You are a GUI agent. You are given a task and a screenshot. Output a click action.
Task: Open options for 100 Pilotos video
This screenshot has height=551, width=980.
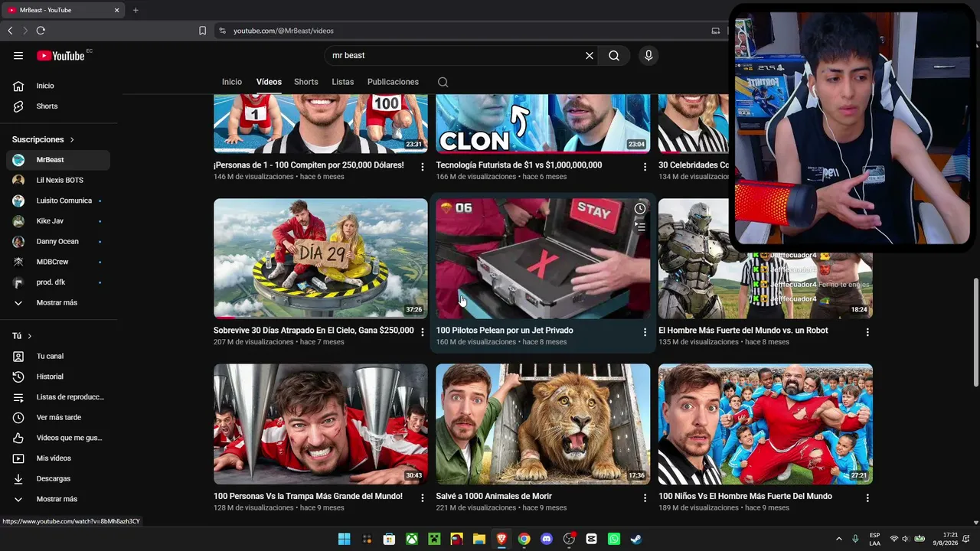645,332
